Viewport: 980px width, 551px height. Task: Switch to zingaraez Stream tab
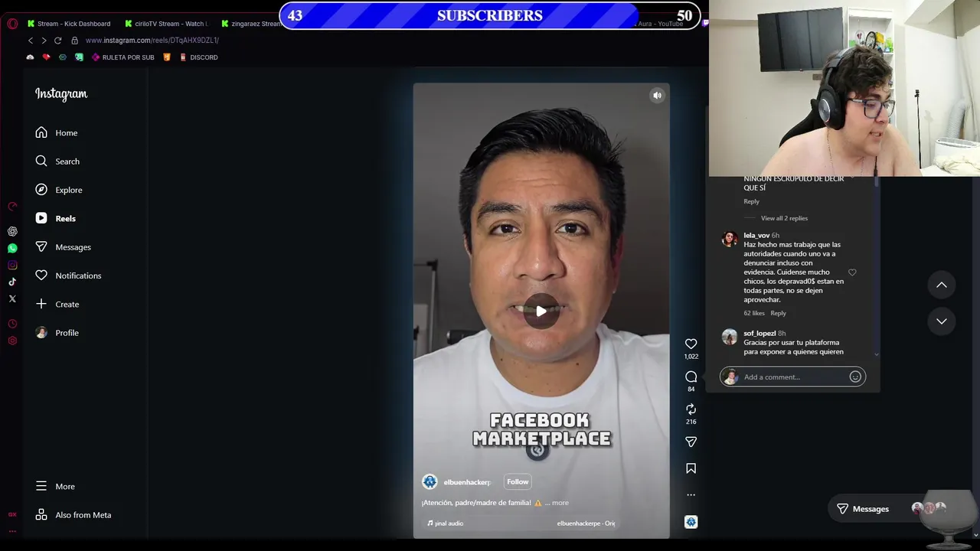pyautogui.click(x=250, y=24)
